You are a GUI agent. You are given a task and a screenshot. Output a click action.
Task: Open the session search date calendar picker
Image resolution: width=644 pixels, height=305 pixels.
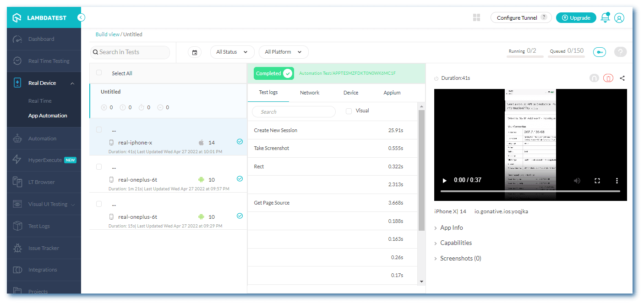point(194,52)
